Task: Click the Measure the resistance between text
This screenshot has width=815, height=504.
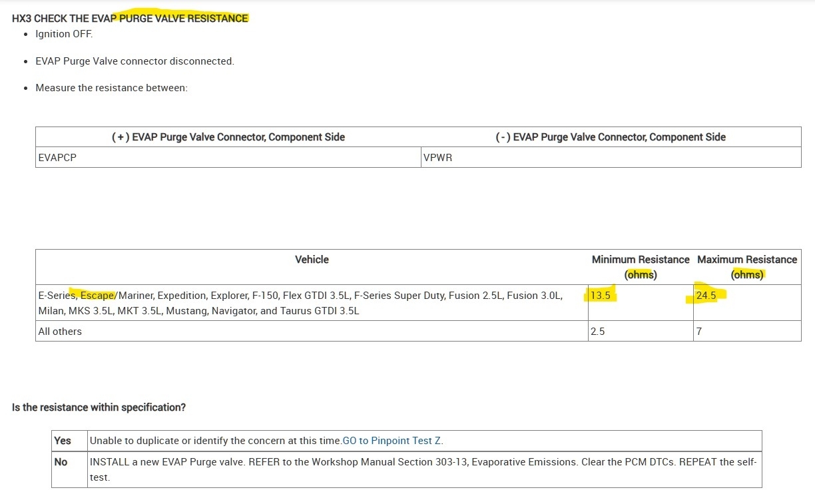Action: [x=111, y=87]
